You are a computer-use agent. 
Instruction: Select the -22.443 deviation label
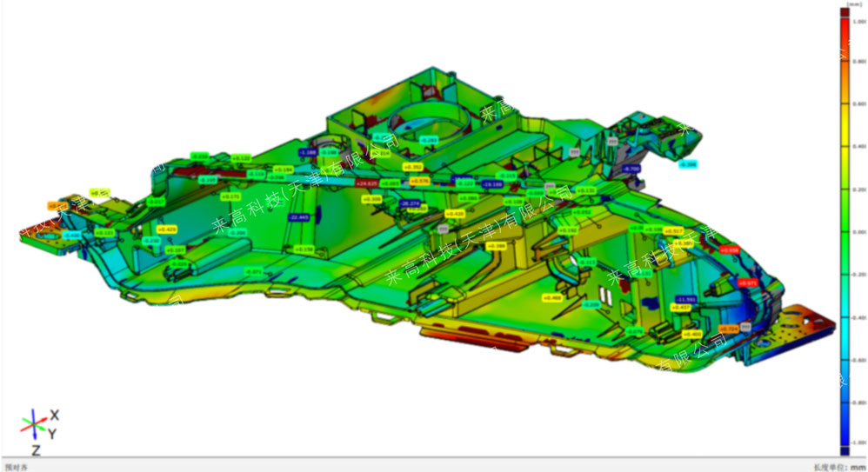tap(298, 216)
